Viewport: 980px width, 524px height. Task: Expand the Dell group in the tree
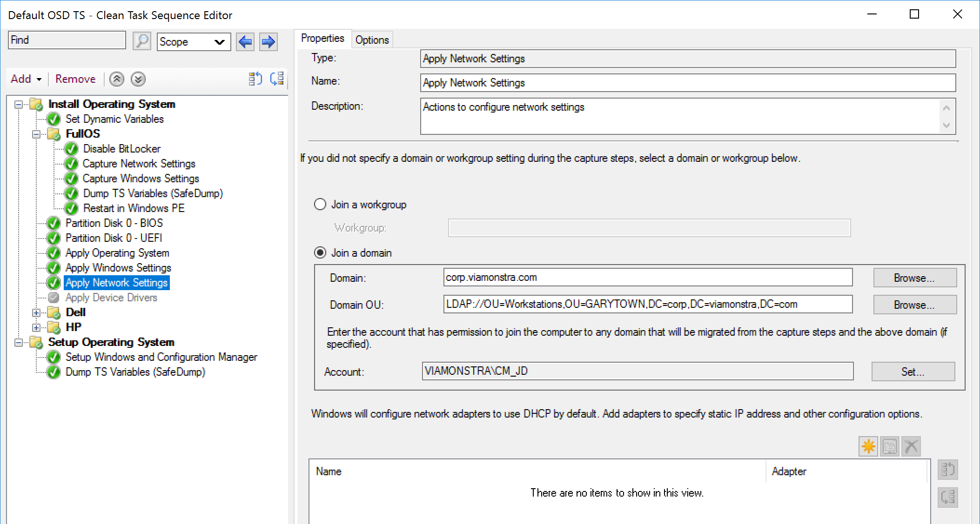[x=36, y=312]
